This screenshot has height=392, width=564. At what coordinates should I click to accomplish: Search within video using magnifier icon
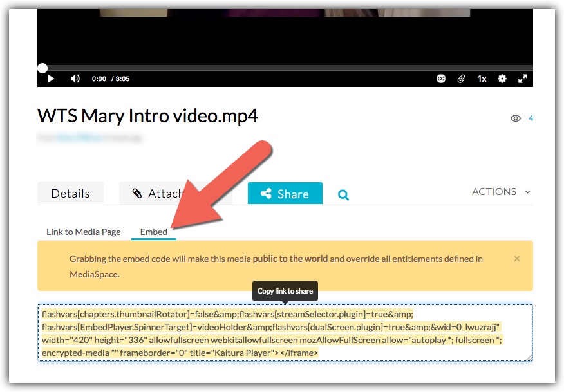click(343, 195)
